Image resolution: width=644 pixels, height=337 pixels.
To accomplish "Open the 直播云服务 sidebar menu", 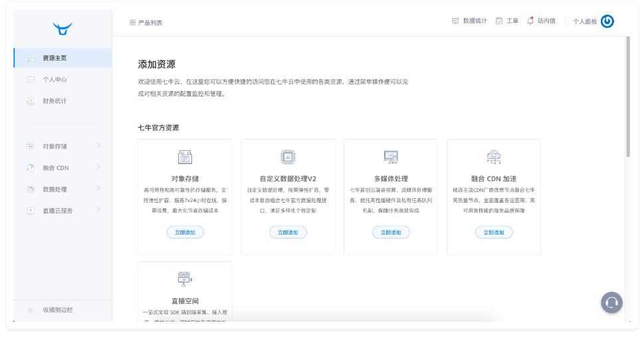I will point(63,211).
